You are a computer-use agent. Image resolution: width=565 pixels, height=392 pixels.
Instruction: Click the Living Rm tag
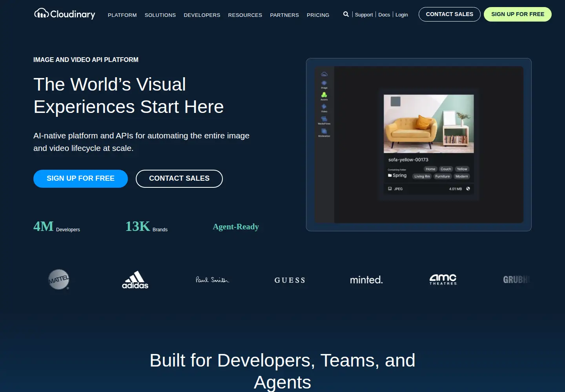coord(422,176)
